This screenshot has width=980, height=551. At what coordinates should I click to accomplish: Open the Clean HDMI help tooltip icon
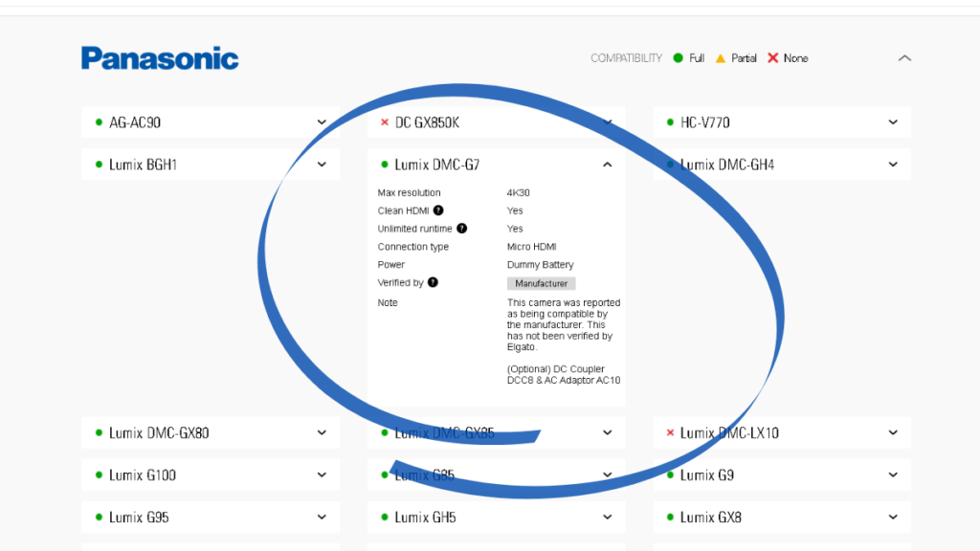point(438,210)
